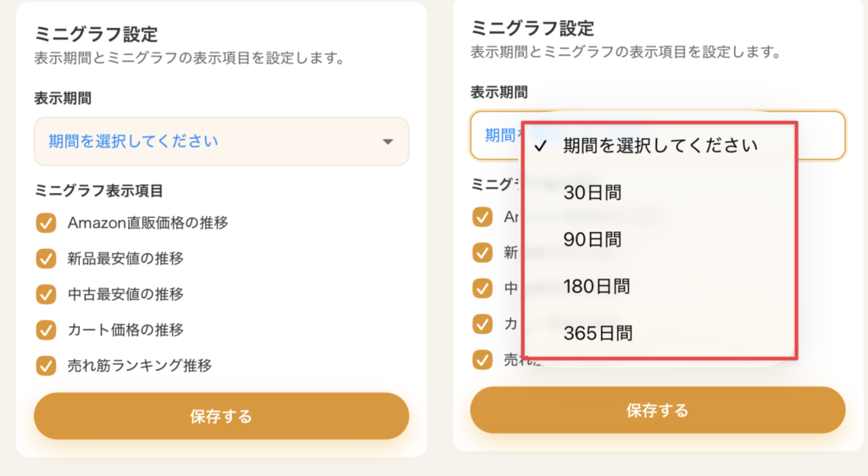The width and height of the screenshot is (868, 476).
Task: Toggle the 売れ筋ランキング推移 checkbox in the left panel
Action: point(46,366)
